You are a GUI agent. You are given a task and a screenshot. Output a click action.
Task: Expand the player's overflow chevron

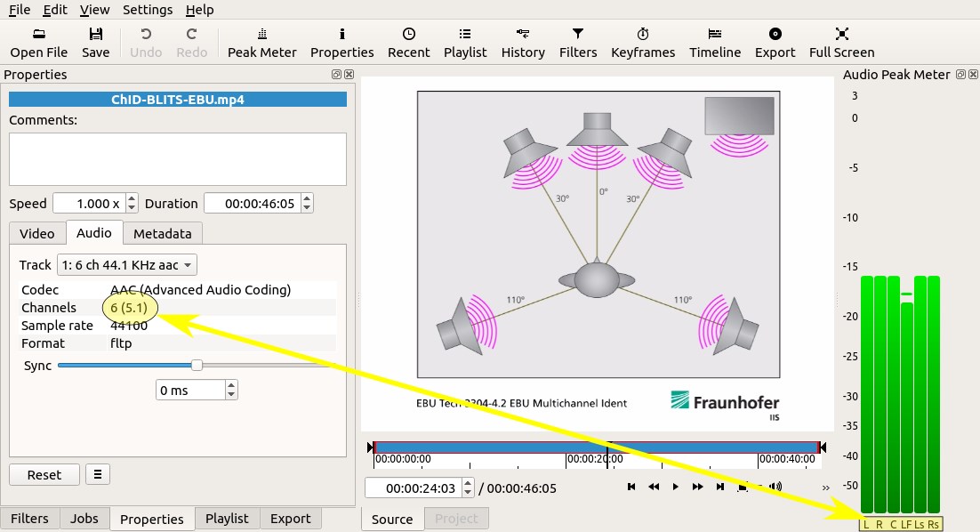tap(825, 488)
